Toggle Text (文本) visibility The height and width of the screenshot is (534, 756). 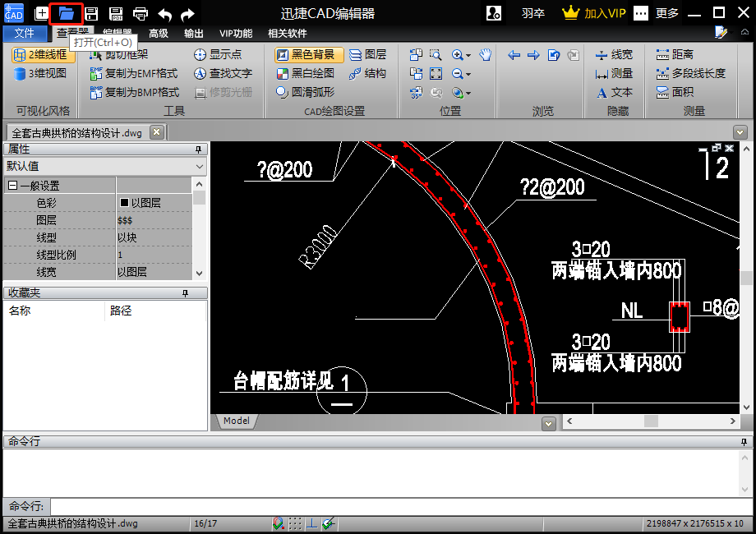tap(614, 92)
